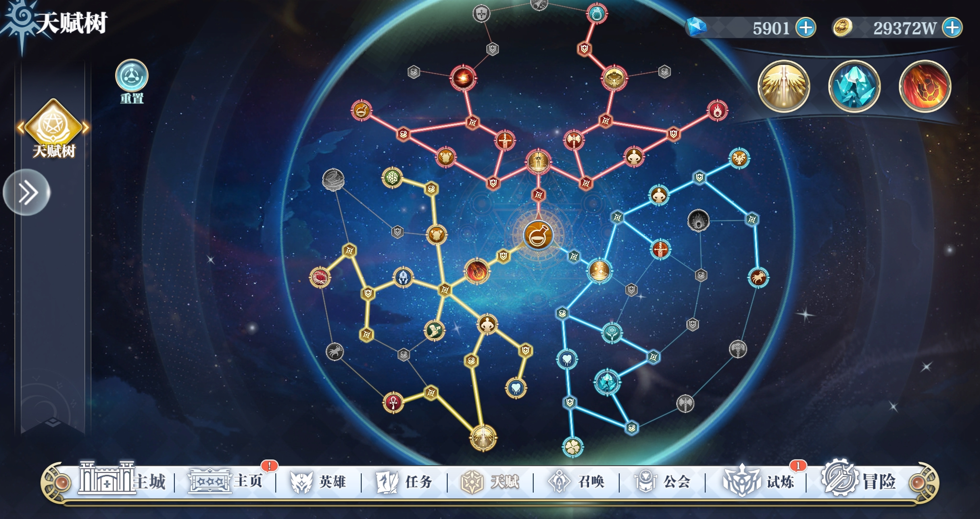980x519 pixels.
Task: Open the ice crystal skill icon in the top-right panel
Action: [x=854, y=86]
